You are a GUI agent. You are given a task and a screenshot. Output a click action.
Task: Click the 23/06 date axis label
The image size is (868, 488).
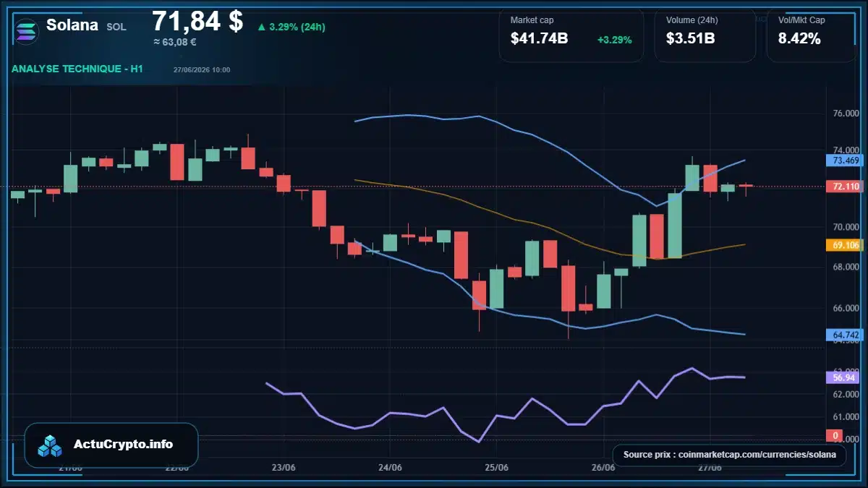pos(284,467)
